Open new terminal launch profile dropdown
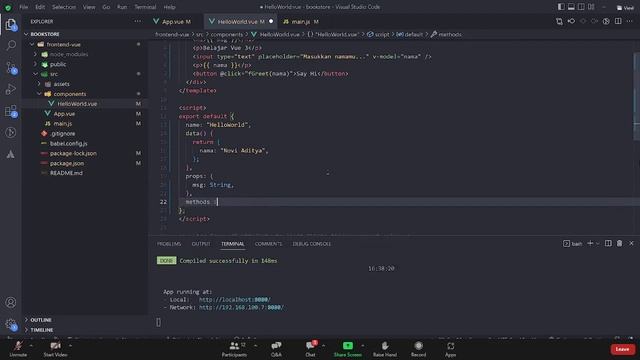This screenshot has height=360, width=640. 598,244
